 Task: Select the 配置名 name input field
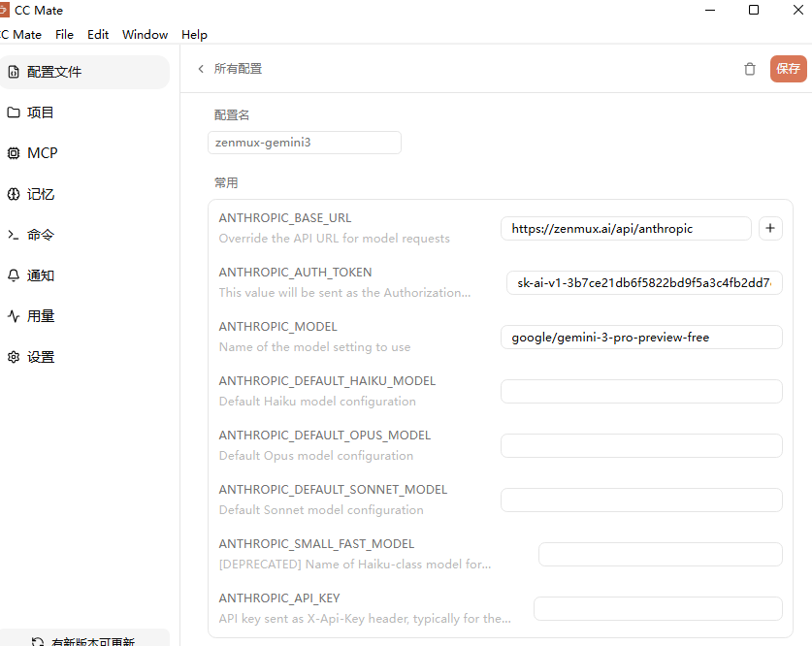coord(304,142)
